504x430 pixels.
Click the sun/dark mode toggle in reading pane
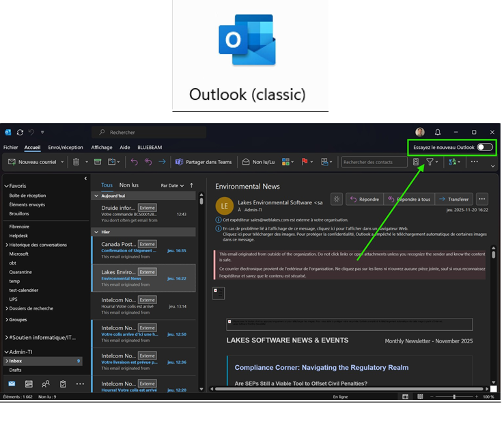coord(337,199)
